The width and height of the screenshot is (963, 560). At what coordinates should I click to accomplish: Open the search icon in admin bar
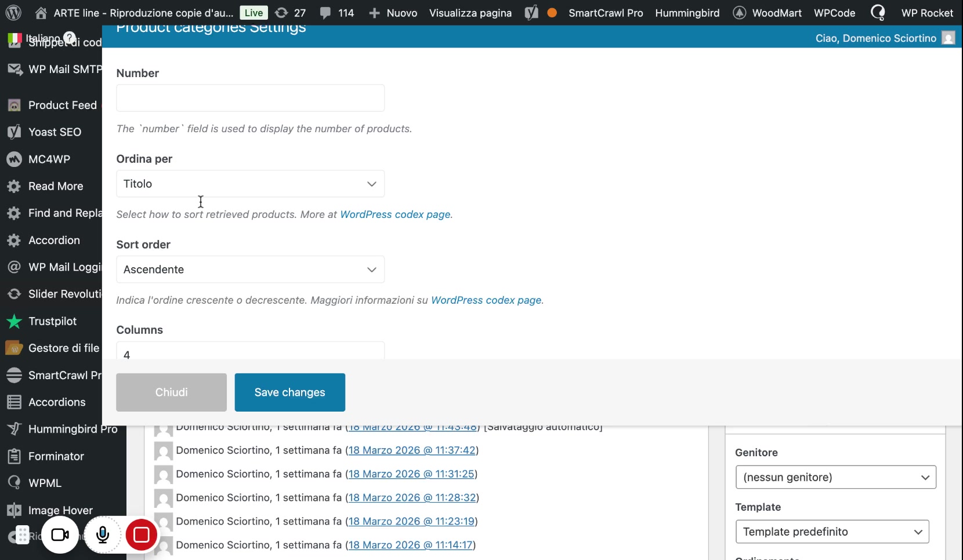878,13
